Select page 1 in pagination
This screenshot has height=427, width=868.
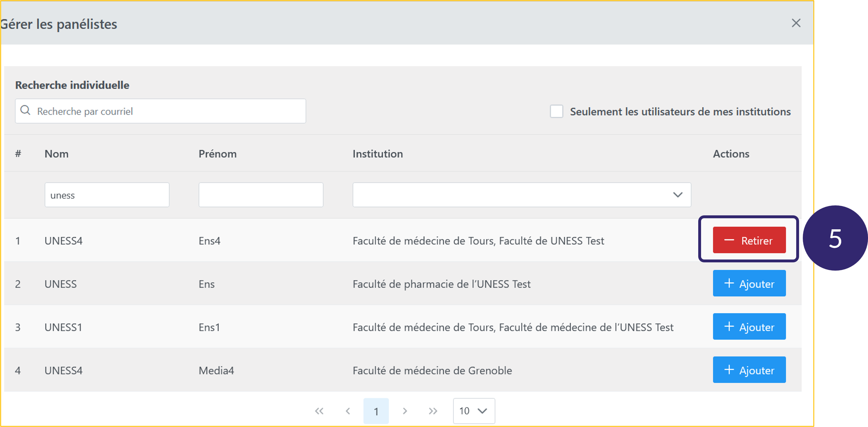[376, 411]
